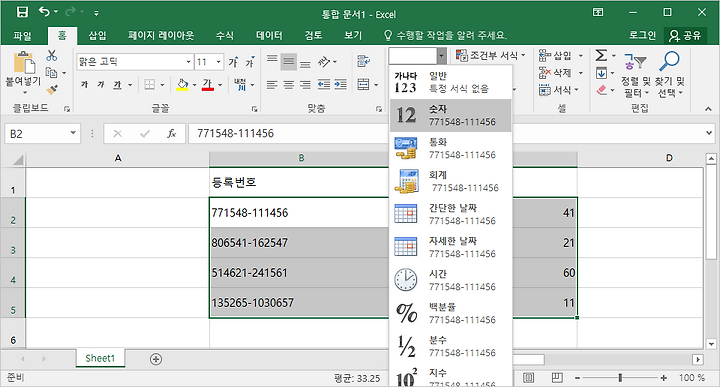Save the workbook with the floppy disk icon
The width and height of the screenshot is (720, 387).
click(x=22, y=12)
